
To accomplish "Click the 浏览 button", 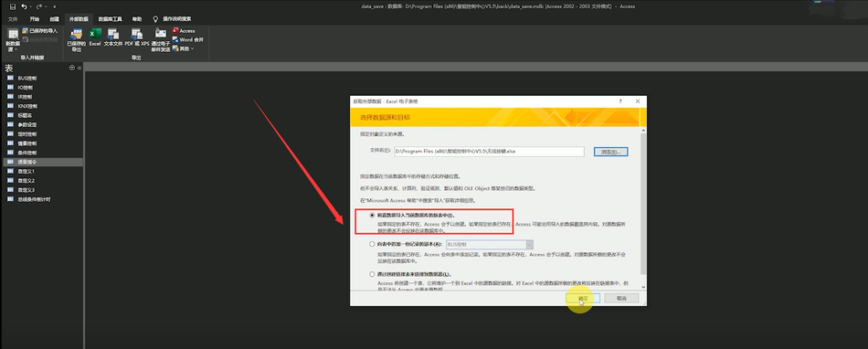I will (610, 152).
